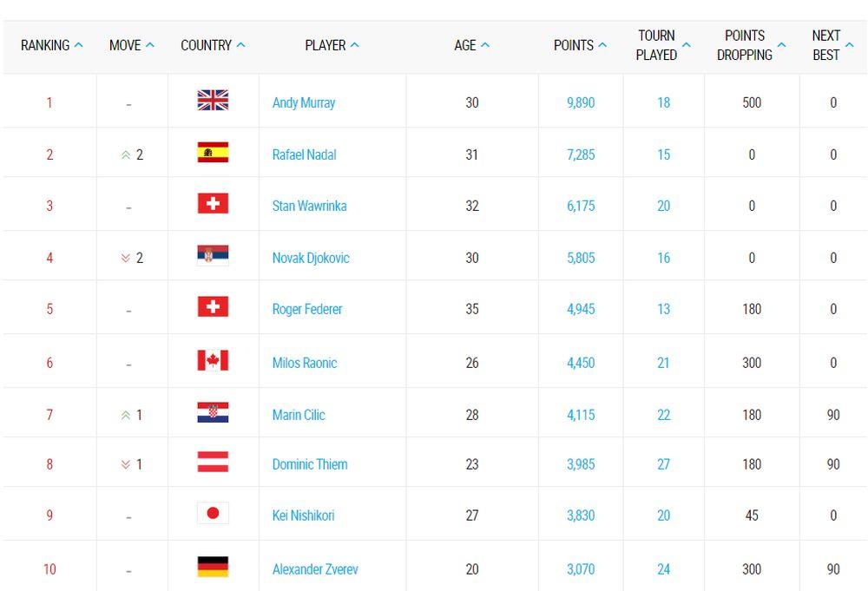This screenshot has width=868, height=591.
Task: Click the Great Britain flag icon
Action: click(x=213, y=102)
